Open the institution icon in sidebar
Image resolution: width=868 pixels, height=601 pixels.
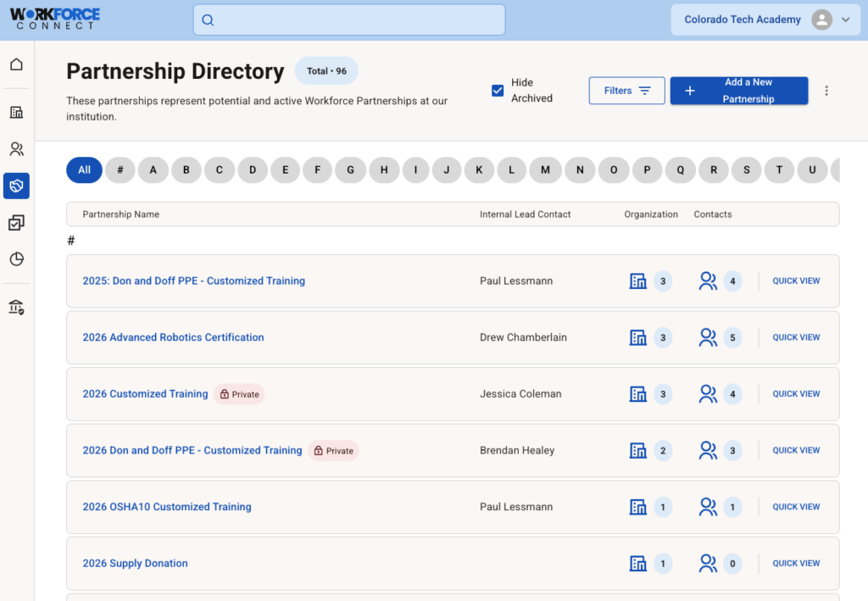[16, 307]
